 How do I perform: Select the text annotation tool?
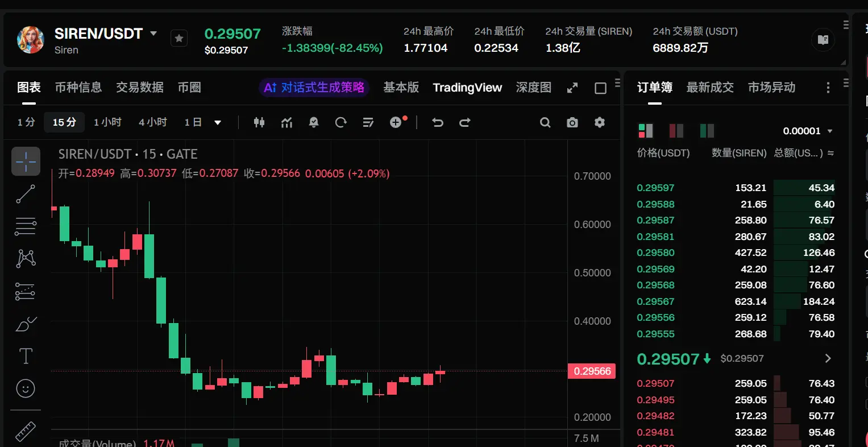click(x=26, y=356)
